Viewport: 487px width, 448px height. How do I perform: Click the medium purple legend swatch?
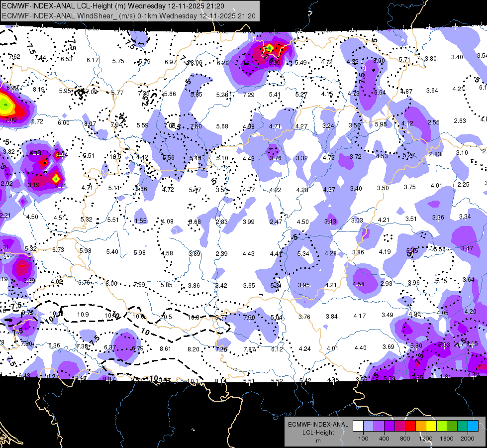379,426
